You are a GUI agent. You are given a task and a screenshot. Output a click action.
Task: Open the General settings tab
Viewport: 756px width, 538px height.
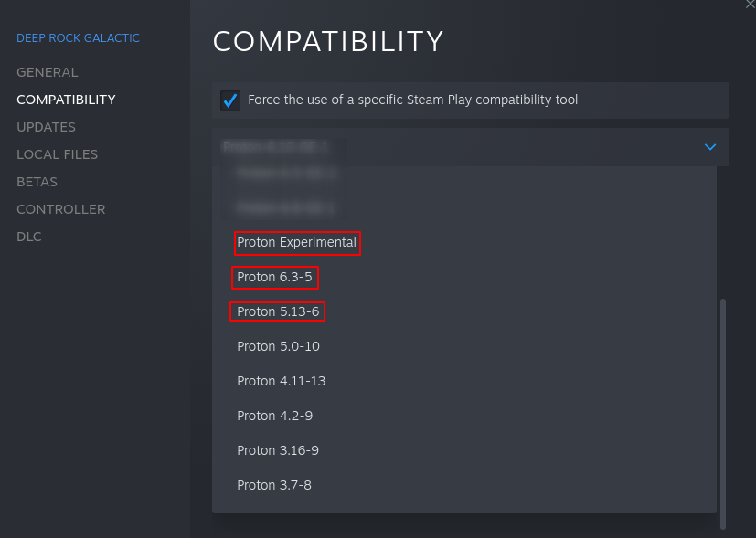tap(48, 72)
